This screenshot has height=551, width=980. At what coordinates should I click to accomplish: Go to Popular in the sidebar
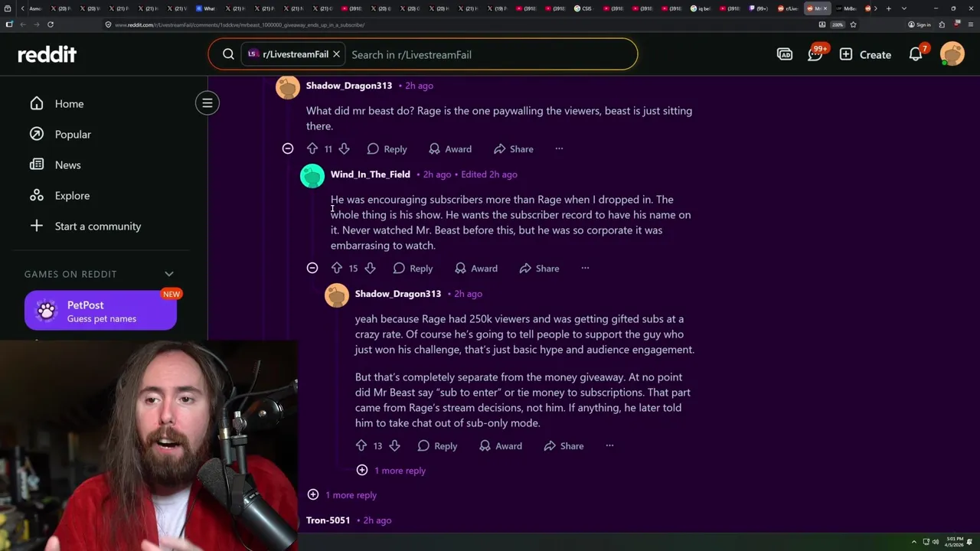click(73, 134)
